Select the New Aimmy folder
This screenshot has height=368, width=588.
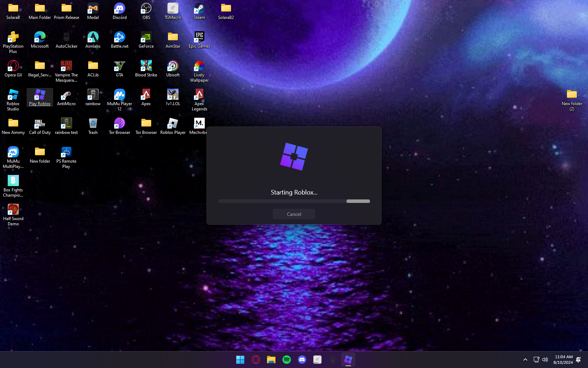point(13,126)
